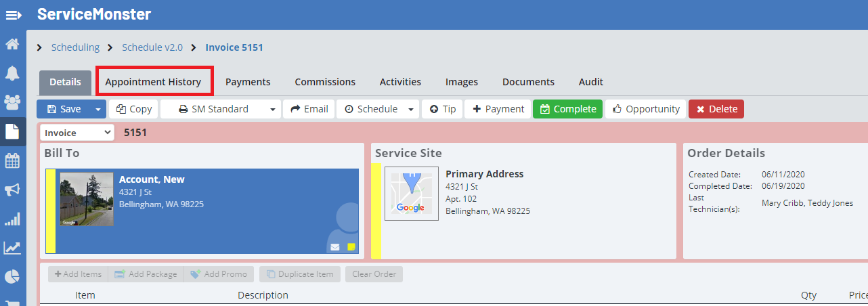Open the line chart icon in sidebar
The width and height of the screenshot is (868, 306).
coord(12,248)
